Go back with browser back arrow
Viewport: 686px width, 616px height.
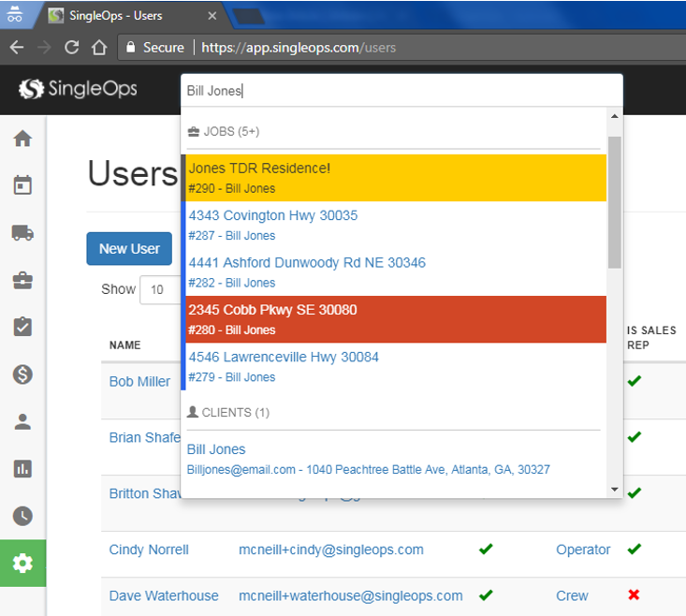pyautogui.click(x=17, y=47)
